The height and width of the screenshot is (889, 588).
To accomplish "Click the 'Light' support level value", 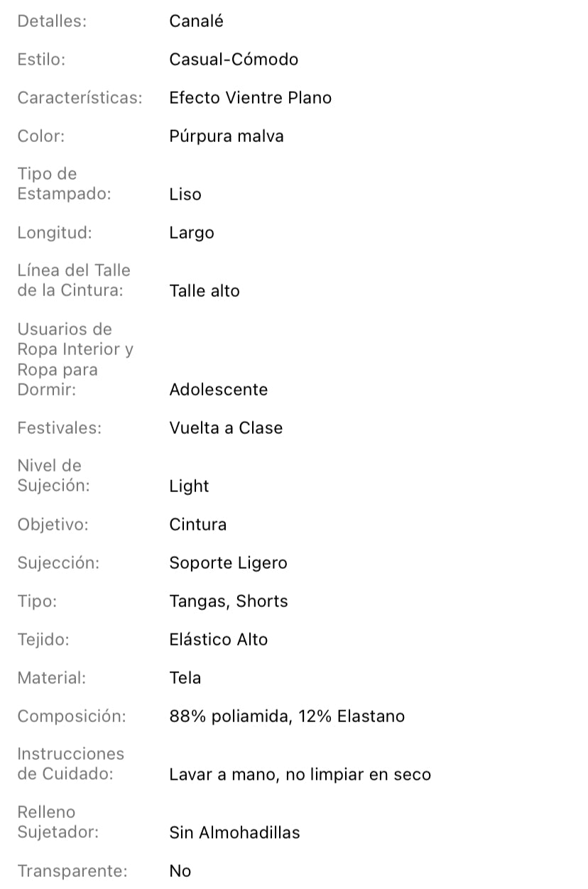I will click(189, 486).
